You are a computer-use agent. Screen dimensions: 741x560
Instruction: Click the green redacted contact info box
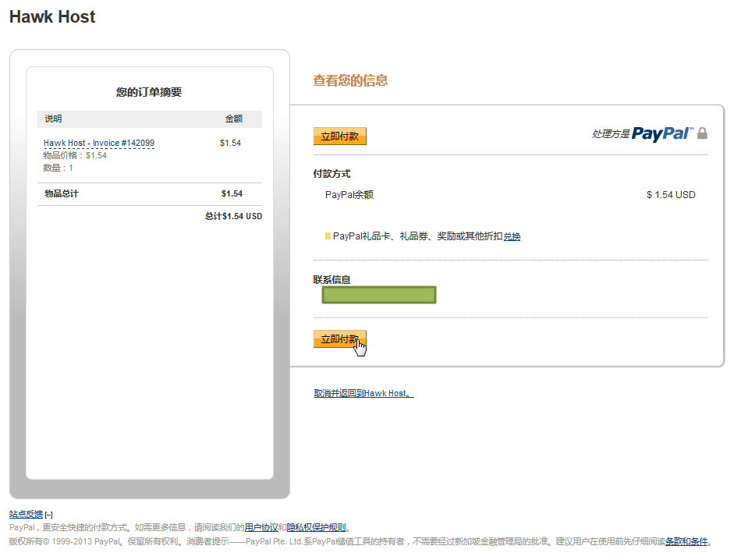(379, 295)
